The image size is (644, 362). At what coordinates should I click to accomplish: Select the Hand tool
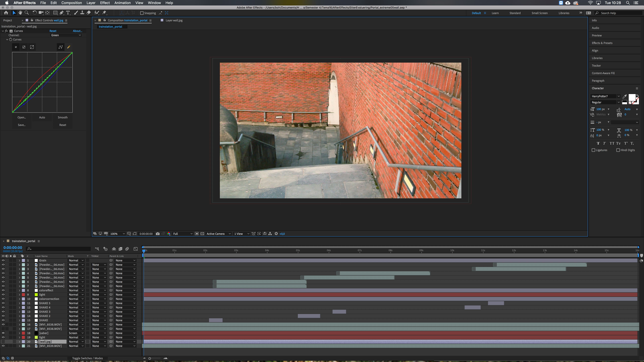click(20, 13)
